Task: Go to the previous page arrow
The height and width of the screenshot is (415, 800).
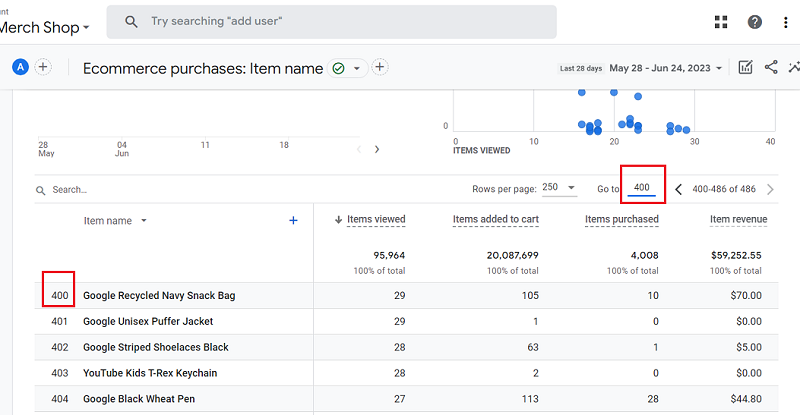Action: pyautogui.click(x=679, y=189)
